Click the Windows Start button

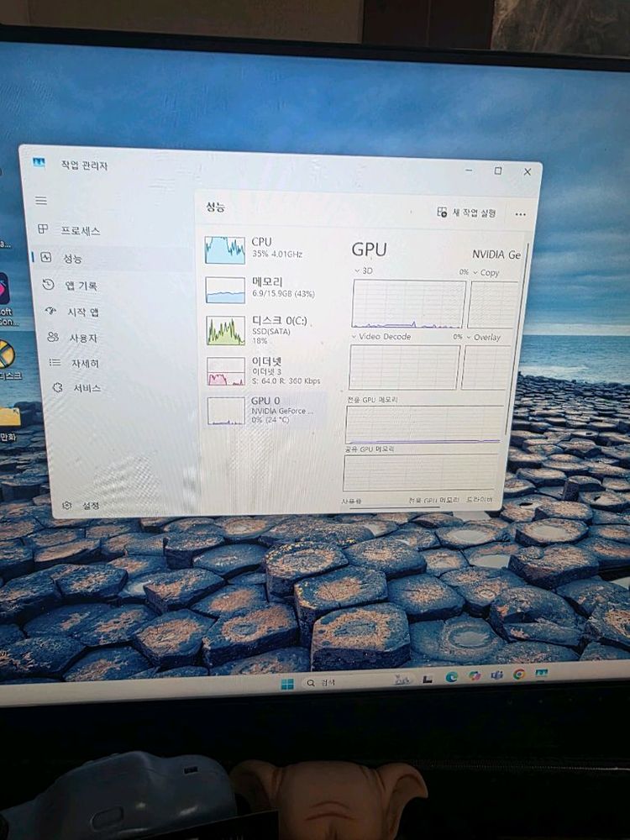click(x=287, y=682)
